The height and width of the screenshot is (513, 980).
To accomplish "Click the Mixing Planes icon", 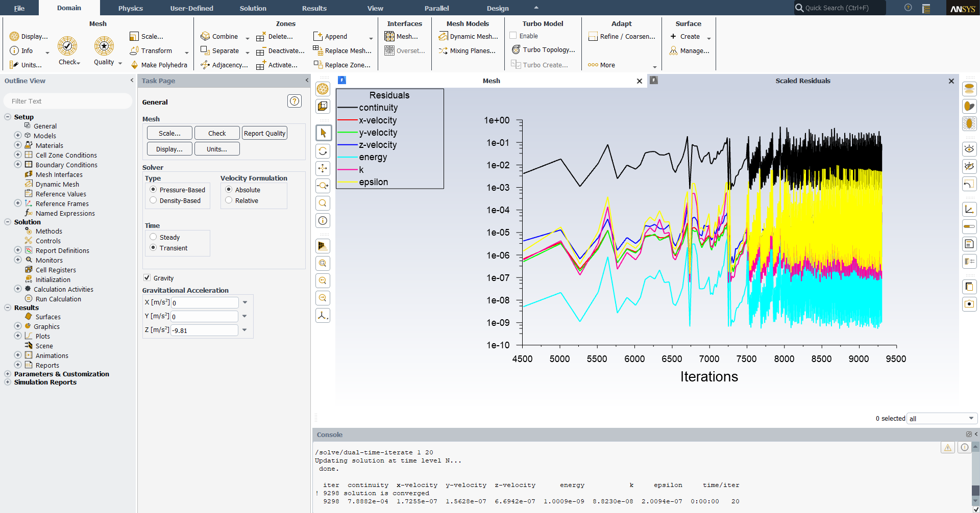I will click(443, 51).
